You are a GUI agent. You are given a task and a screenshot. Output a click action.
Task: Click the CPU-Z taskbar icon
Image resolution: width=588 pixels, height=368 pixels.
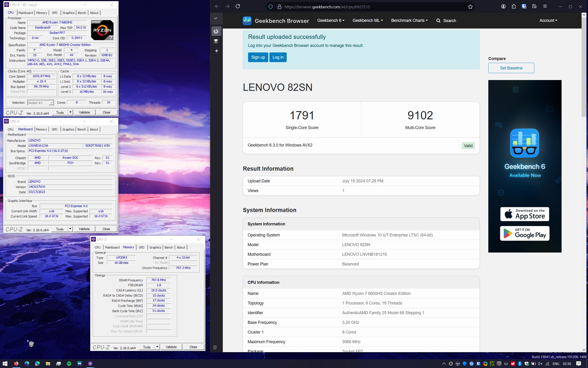coord(90,363)
